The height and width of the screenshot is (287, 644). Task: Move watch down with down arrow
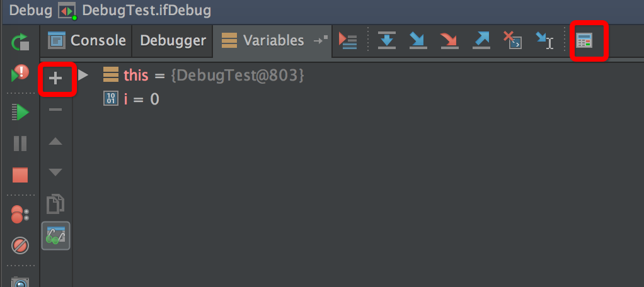pos(55,172)
